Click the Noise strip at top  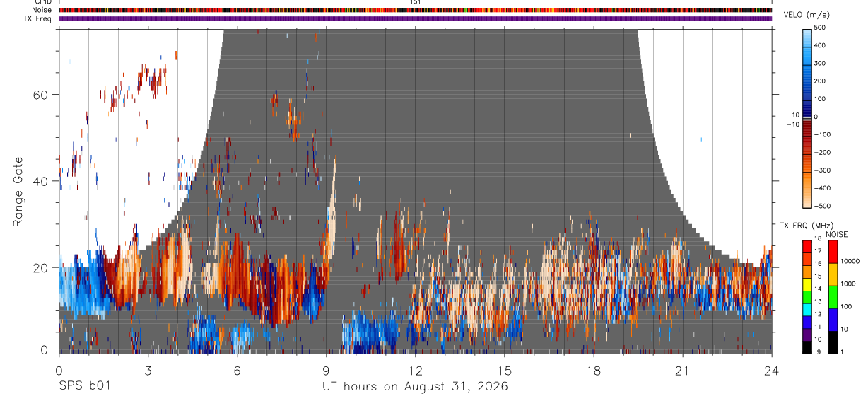pos(415,10)
